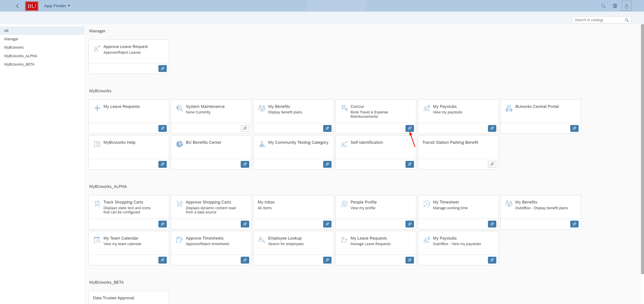
Task: Toggle pin on Manage Leave Requests tile
Action: (x=409, y=260)
